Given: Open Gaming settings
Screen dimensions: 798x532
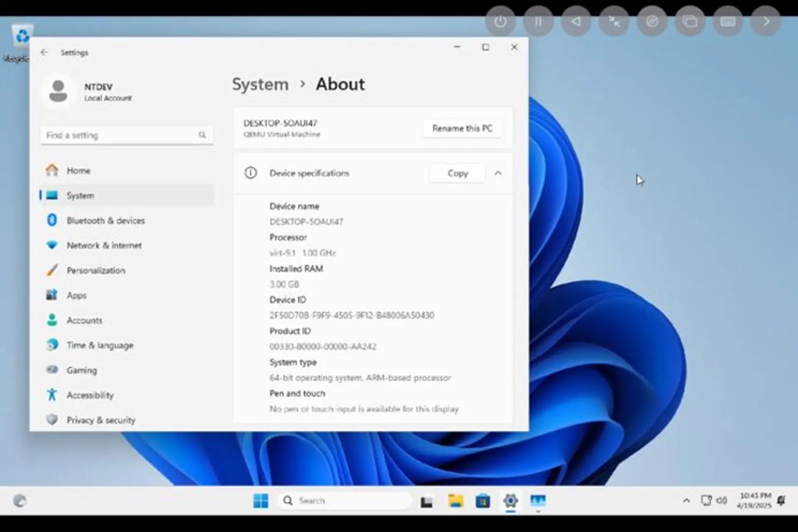Looking at the screenshot, I should (x=81, y=370).
